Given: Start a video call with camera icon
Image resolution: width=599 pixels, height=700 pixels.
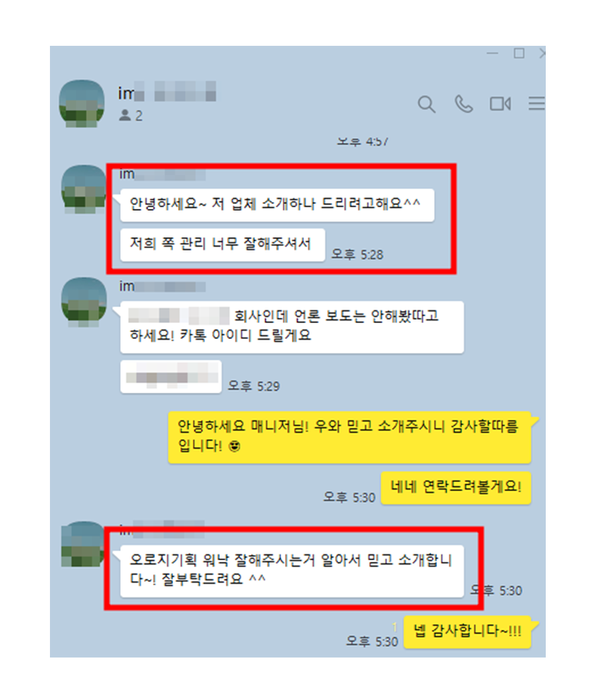Looking at the screenshot, I should [500, 104].
